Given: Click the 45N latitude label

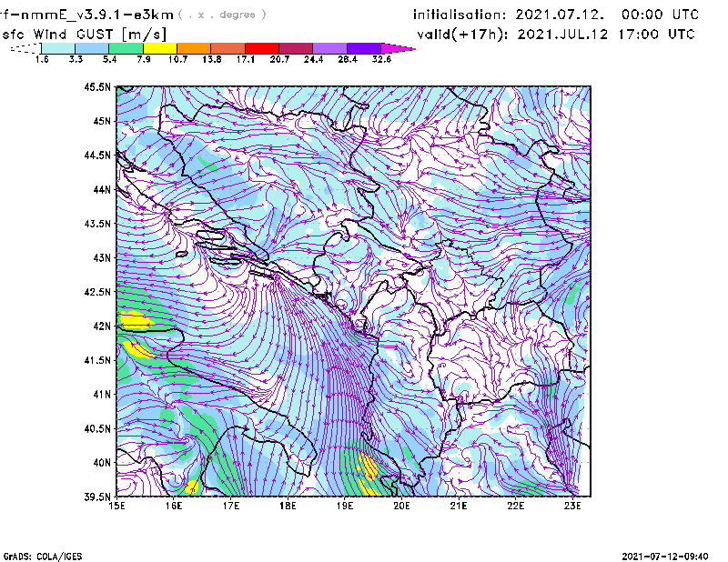Looking at the screenshot, I should [x=102, y=121].
